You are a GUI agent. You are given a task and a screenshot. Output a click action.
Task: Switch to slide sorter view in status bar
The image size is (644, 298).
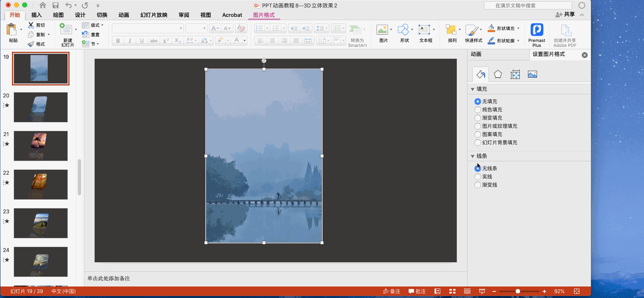tap(452, 291)
